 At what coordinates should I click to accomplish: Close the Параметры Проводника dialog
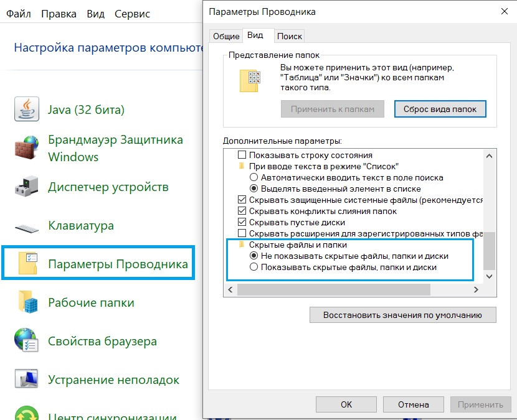(504, 12)
